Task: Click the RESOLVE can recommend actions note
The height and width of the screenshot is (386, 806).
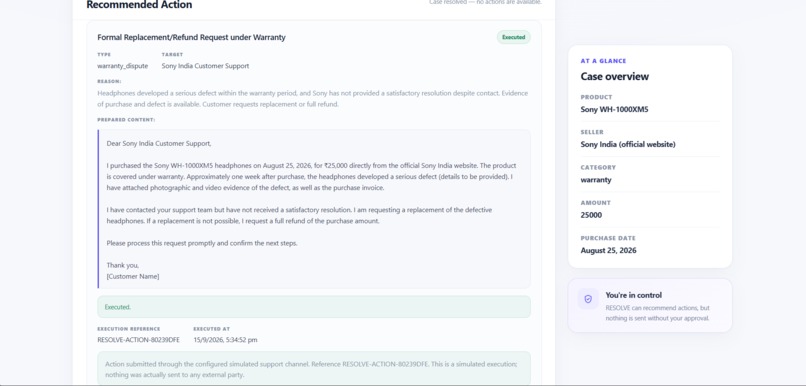Action: pos(657,313)
